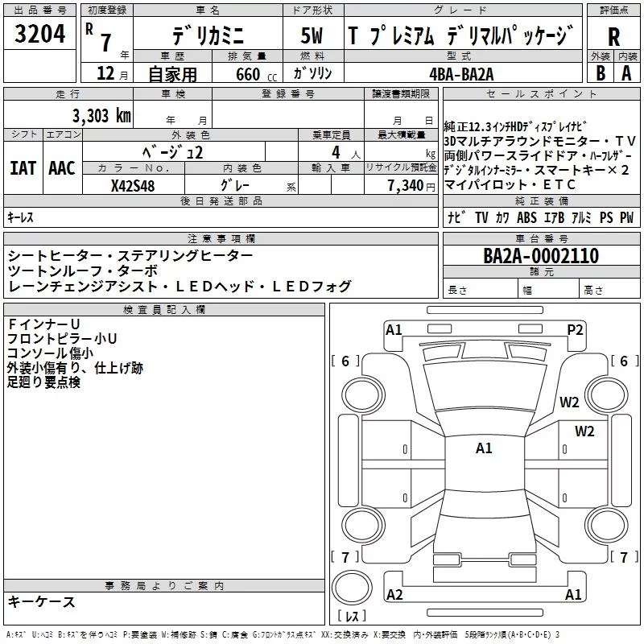Click interior grade A under 内装

click(x=626, y=73)
